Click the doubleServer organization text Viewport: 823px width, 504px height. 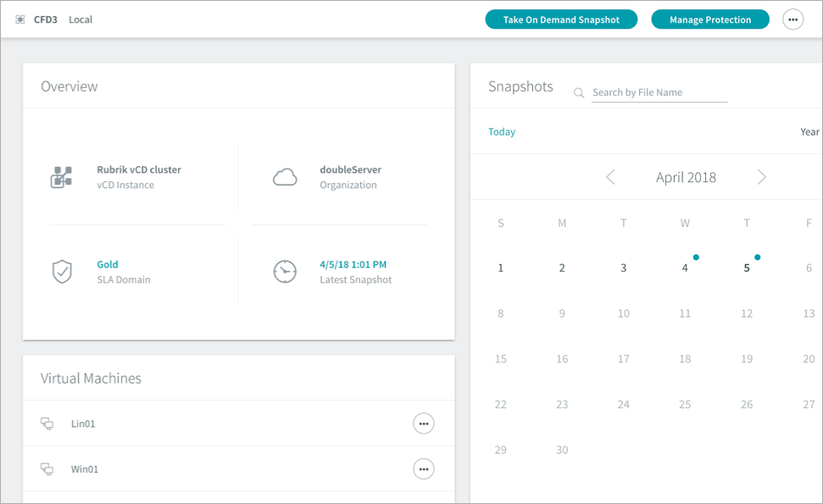[351, 169]
